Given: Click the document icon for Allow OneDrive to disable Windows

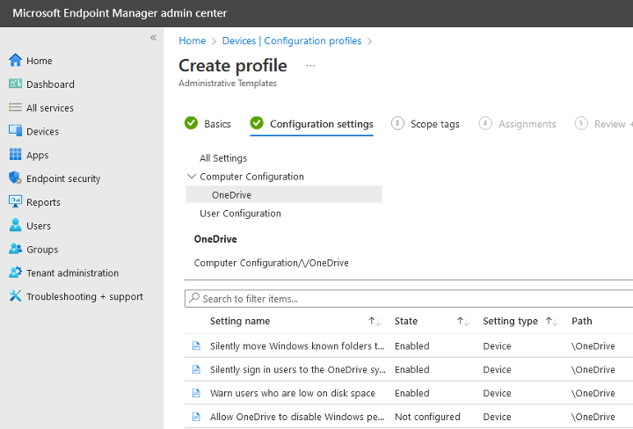Looking at the screenshot, I should click(196, 416).
